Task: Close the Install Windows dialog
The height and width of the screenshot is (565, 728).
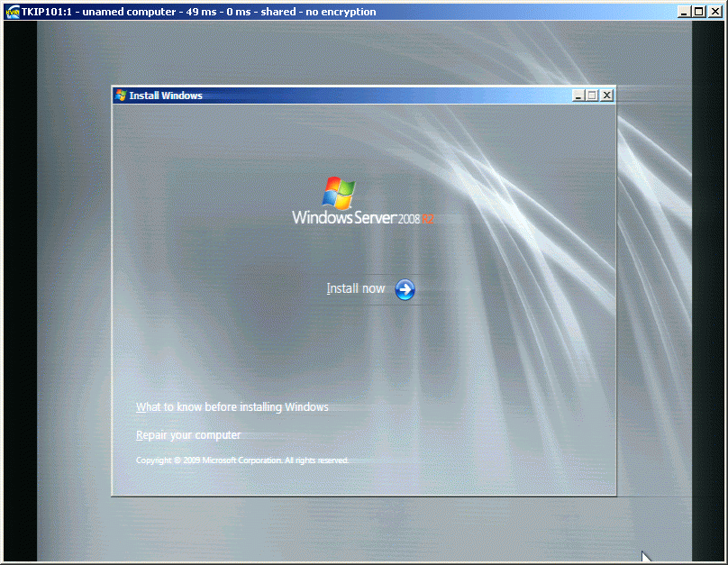Action: tap(607, 96)
